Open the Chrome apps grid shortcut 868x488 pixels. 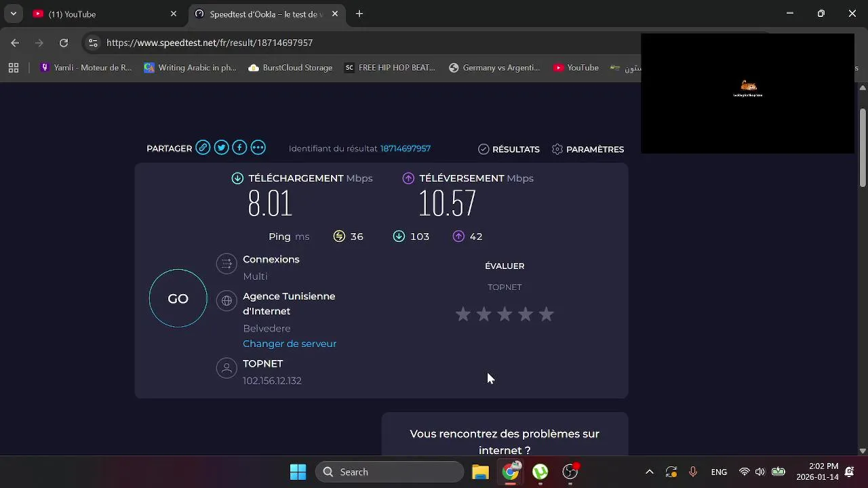14,68
